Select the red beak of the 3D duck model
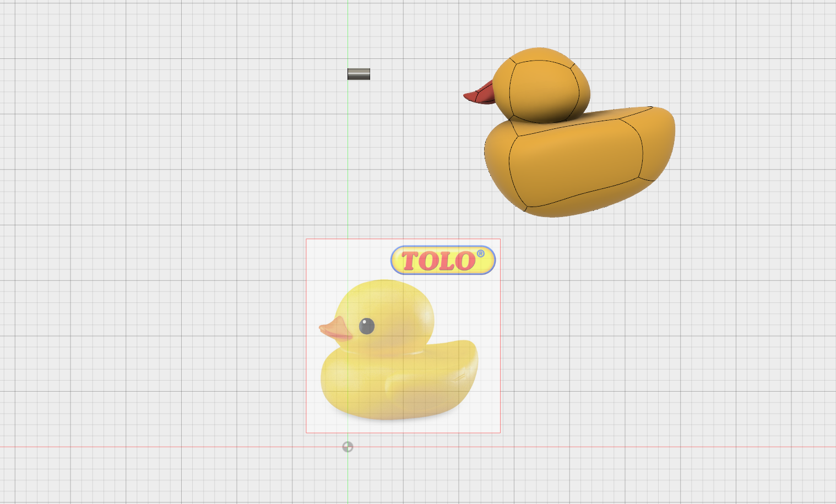Viewport: 836px width, 504px height. [x=479, y=95]
